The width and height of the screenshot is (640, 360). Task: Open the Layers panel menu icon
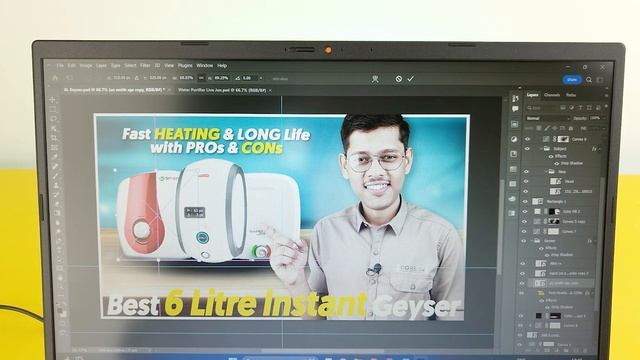[x=606, y=95]
